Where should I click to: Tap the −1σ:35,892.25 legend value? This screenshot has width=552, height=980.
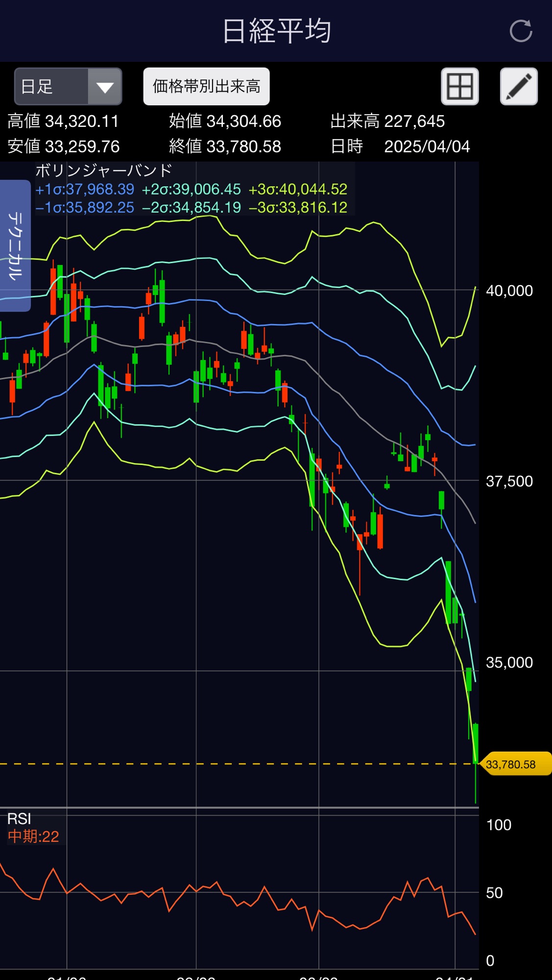(x=85, y=208)
